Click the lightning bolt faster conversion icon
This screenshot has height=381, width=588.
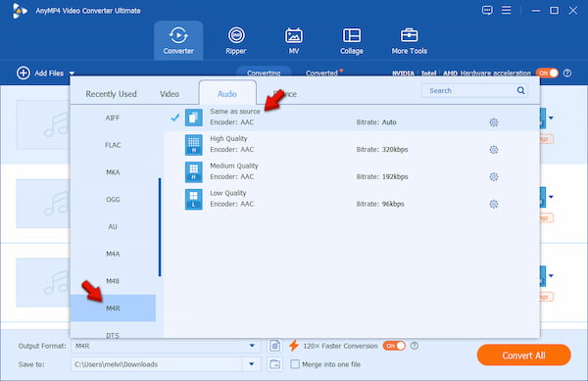tap(294, 346)
